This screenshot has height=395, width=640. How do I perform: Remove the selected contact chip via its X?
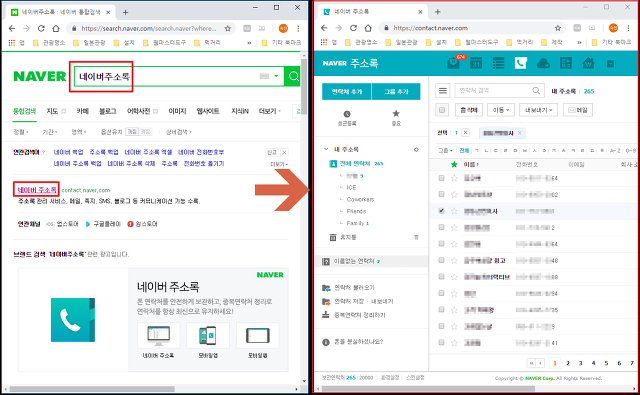(x=519, y=133)
